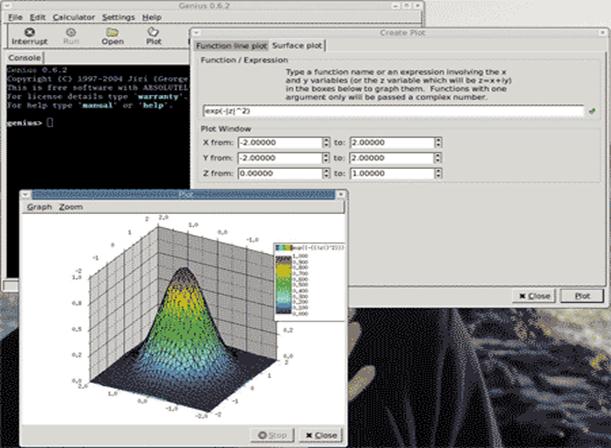
Task: Click the Run toolbar icon
Action: [x=71, y=32]
